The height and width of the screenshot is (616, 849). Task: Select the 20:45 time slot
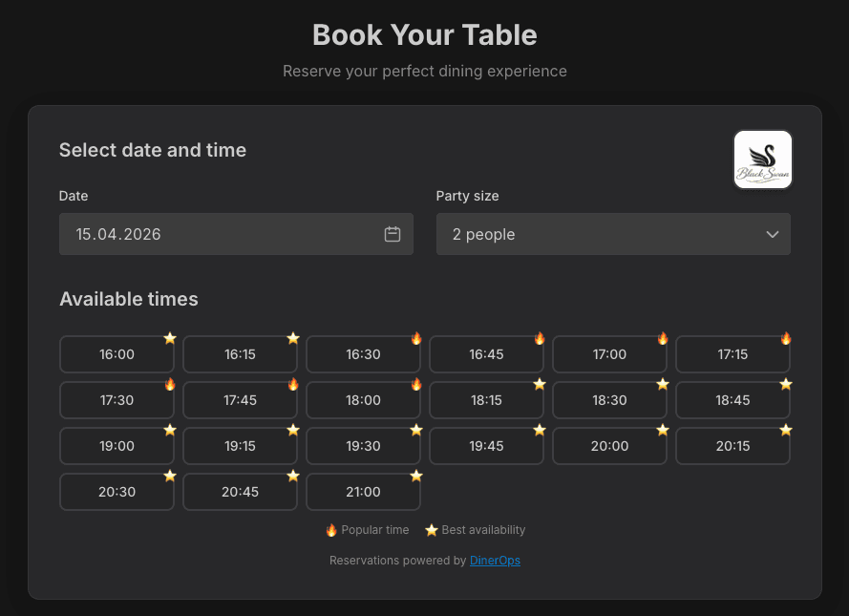(240, 491)
